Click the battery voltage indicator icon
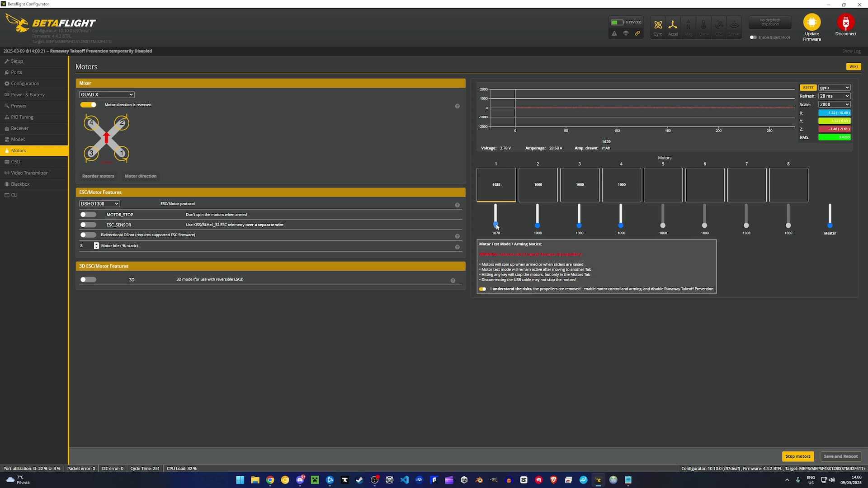 (x=617, y=22)
